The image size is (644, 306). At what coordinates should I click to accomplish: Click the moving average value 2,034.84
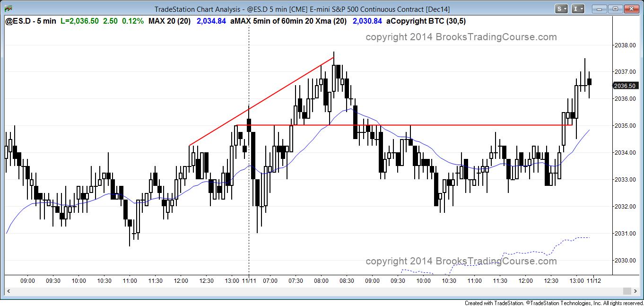click(x=211, y=21)
